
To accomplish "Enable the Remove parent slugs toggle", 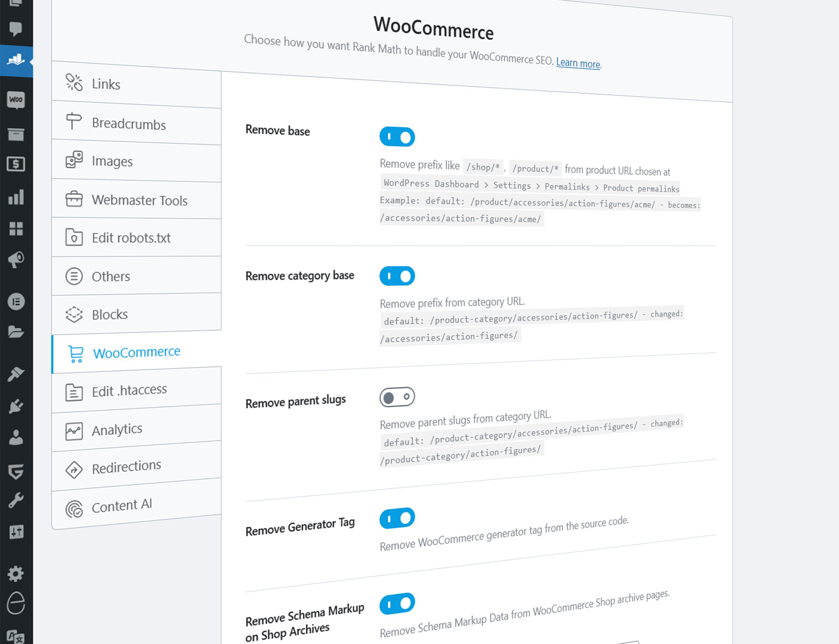I will 397,397.
